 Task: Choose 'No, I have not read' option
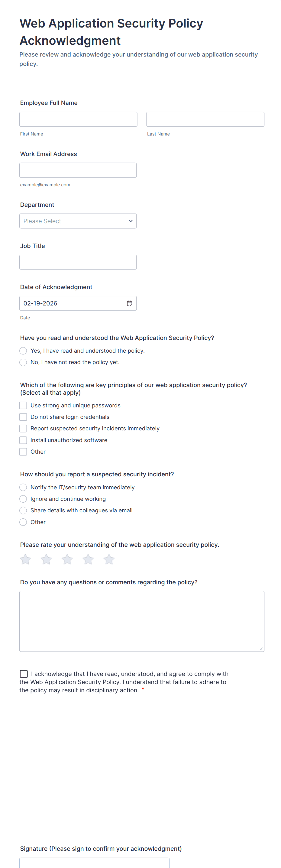(23, 362)
